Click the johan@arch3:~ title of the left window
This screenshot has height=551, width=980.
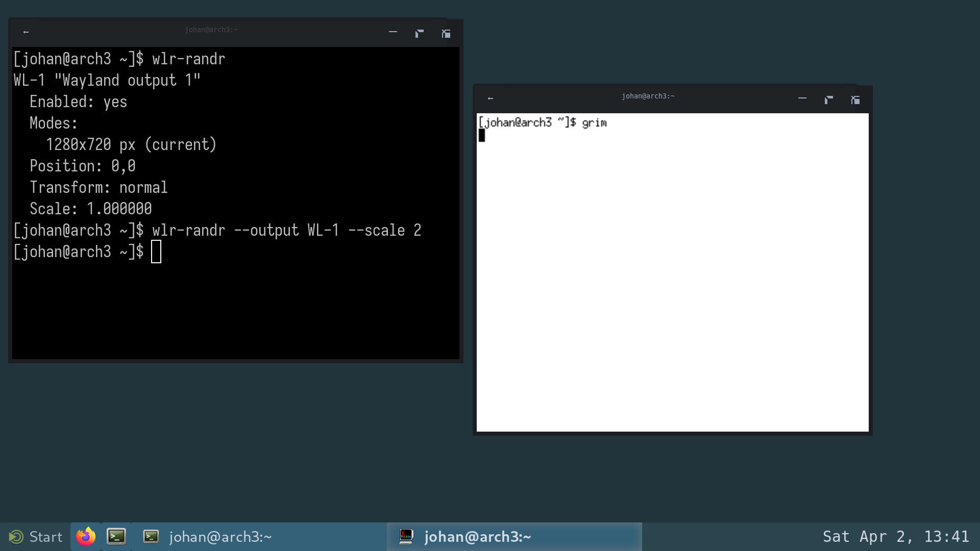[211, 30]
